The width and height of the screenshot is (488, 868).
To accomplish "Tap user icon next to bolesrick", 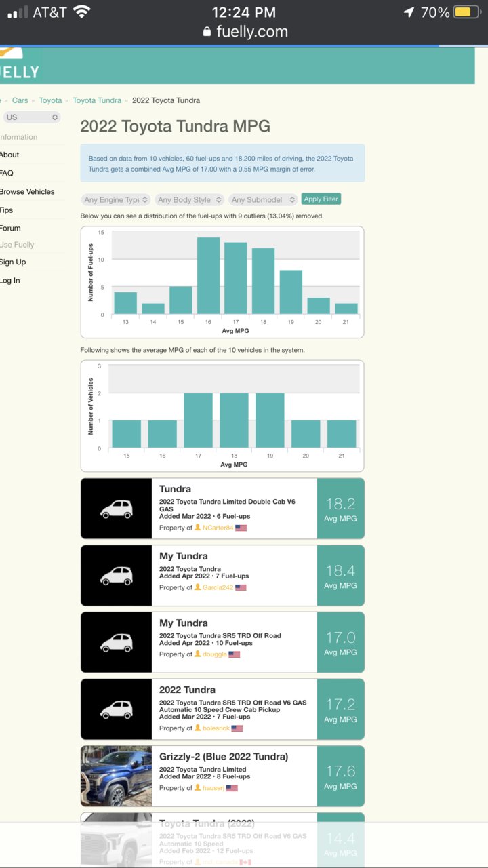I will pyautogui.click(x=198, y=728).
